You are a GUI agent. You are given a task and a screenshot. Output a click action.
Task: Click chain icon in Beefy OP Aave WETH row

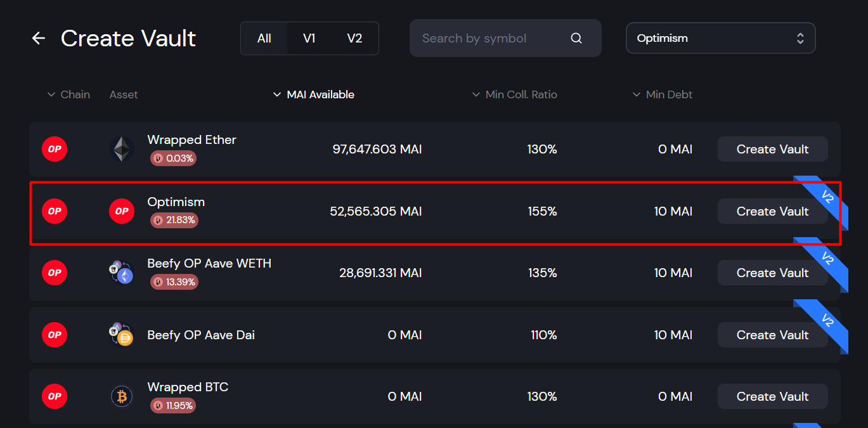55,273
